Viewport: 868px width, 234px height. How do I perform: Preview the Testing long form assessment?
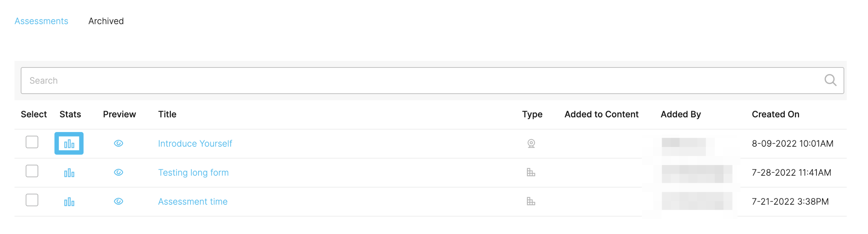point(119,172)
